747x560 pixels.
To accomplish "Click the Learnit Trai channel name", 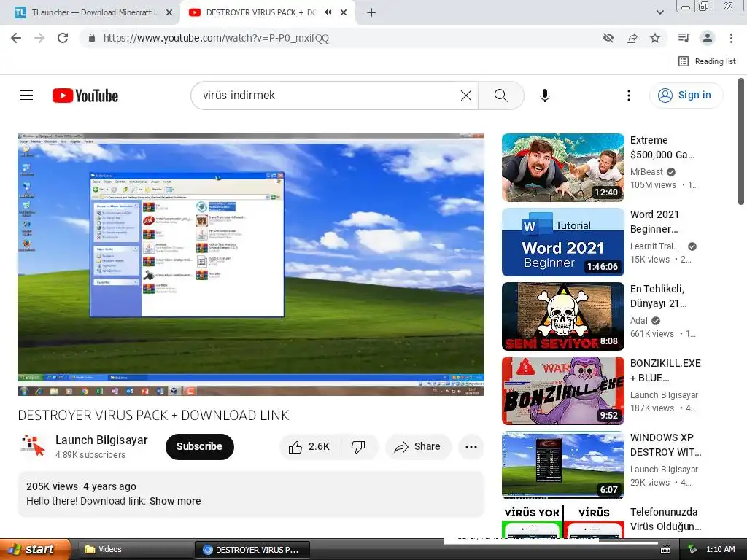I will point(654,246).
